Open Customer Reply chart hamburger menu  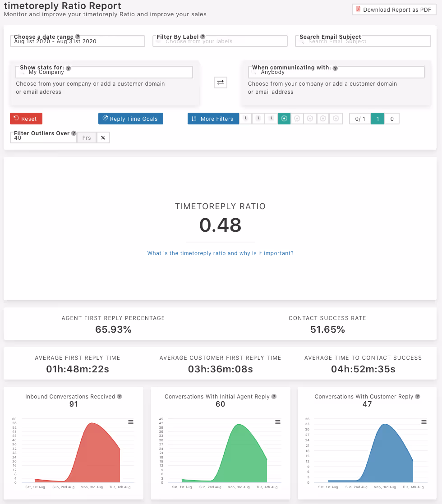point(424,422)
